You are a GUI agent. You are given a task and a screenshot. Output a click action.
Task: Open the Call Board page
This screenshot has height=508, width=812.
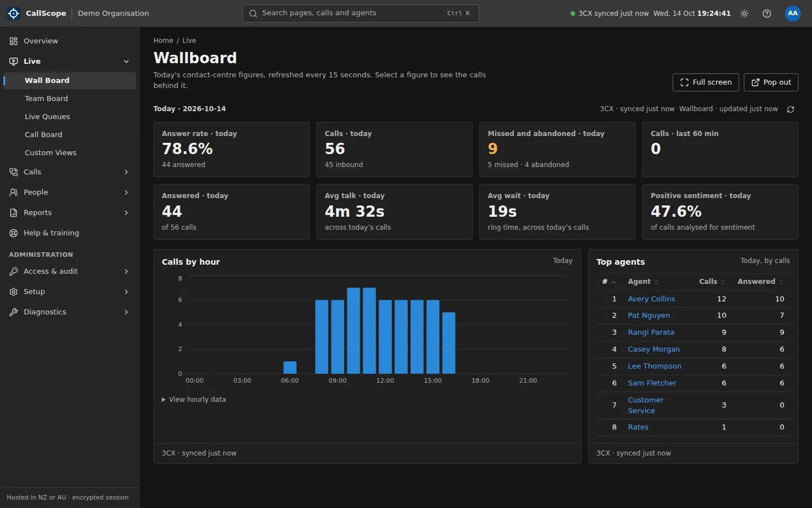pos(70,135)
